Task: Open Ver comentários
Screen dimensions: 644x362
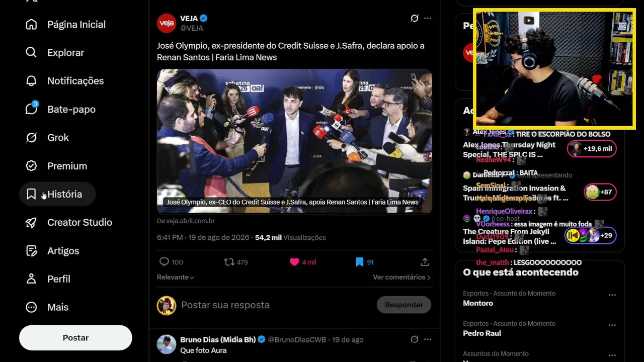Action: coord(401,277)
